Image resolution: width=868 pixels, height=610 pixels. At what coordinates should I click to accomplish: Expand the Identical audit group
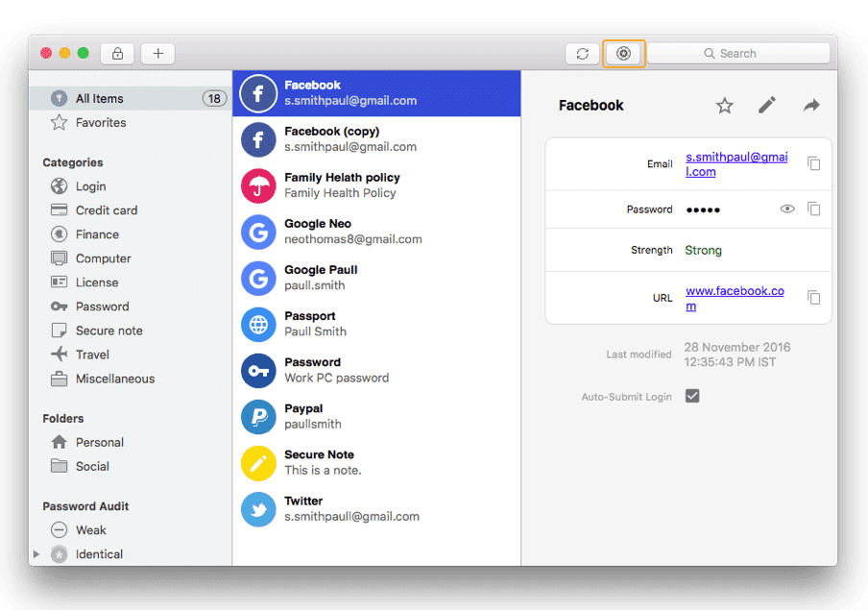click(36, 554)
